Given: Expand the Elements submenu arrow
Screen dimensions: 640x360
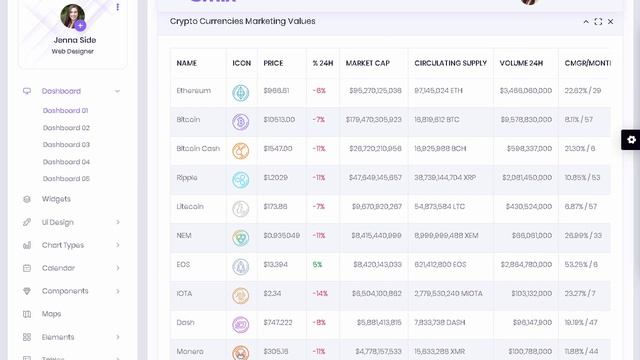Looking at the screenshot, I should tap(118, 337).
